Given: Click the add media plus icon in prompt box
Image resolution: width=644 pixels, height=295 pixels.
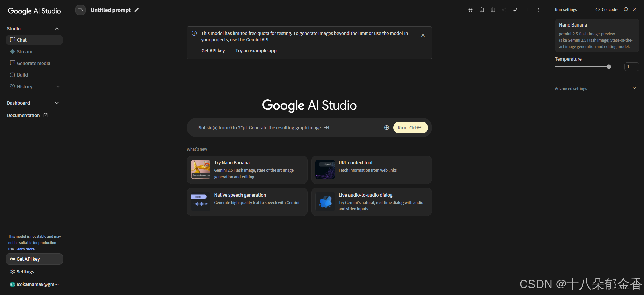Looking at the screenshot, I should (387, 128).
